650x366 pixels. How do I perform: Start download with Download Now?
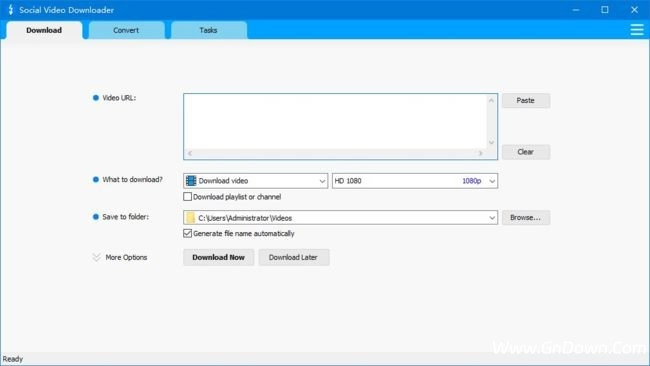(x=218, y=257)
